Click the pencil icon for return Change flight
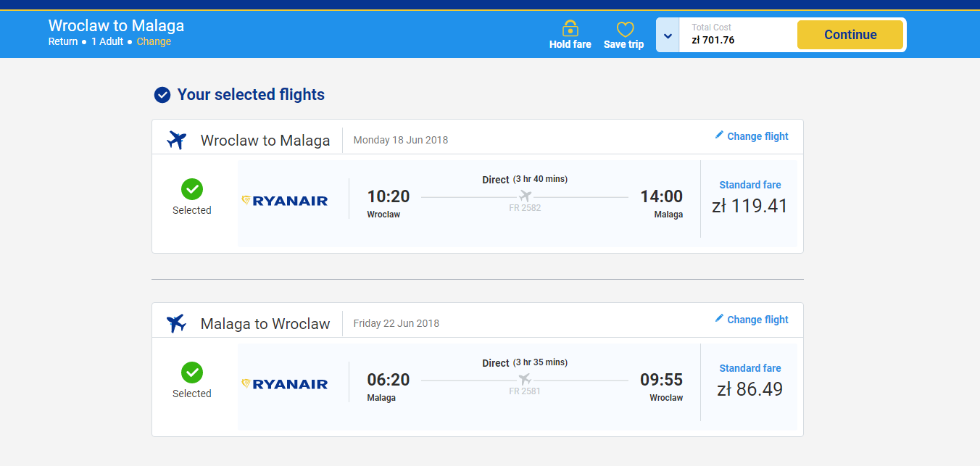The height and width of the screenshot is (466, 980). (x=719, y=318)
